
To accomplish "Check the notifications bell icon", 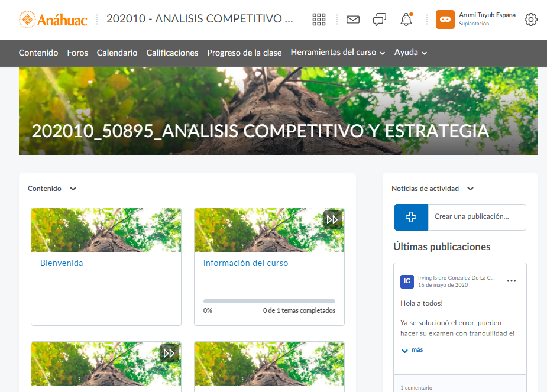I will pos(406,20).
